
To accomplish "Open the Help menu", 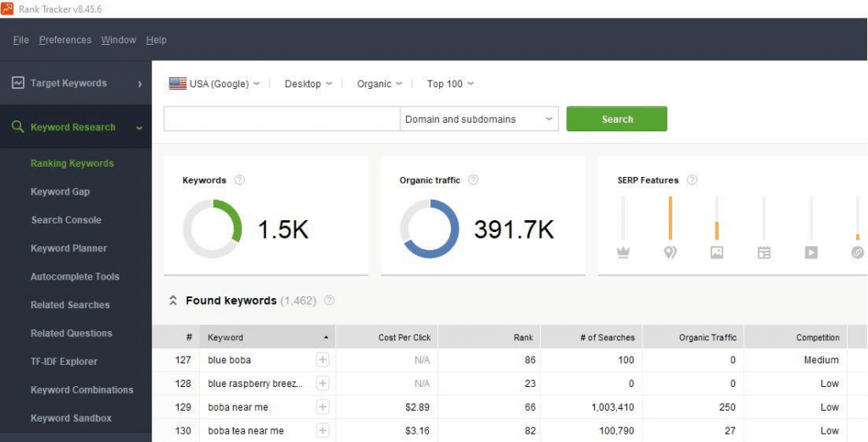I will [156, 40].
